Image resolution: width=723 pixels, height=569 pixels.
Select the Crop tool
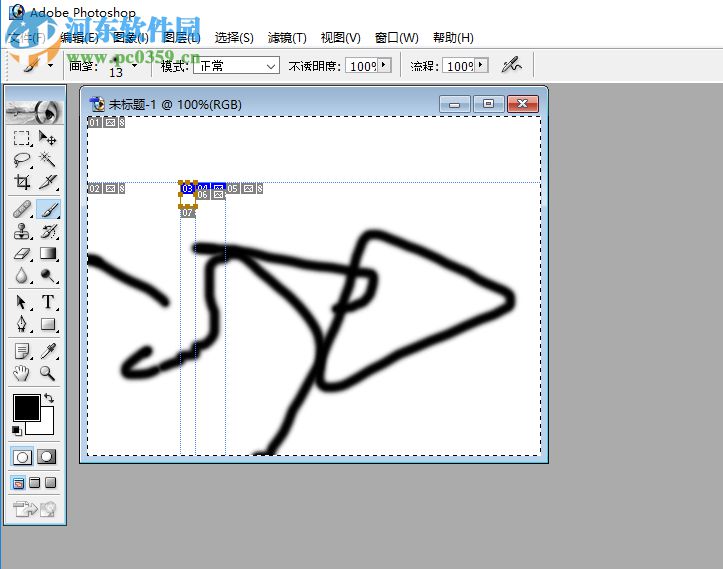(x=22, y=182)
